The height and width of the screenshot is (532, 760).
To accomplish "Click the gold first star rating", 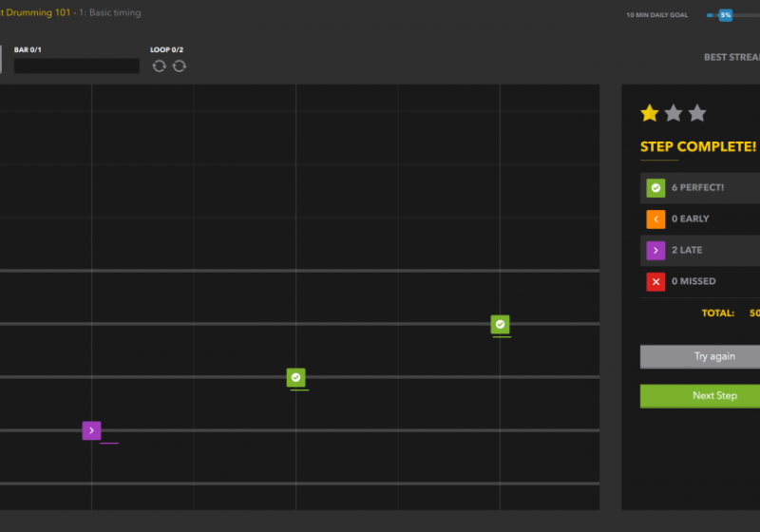I will [x=650, y=114].
